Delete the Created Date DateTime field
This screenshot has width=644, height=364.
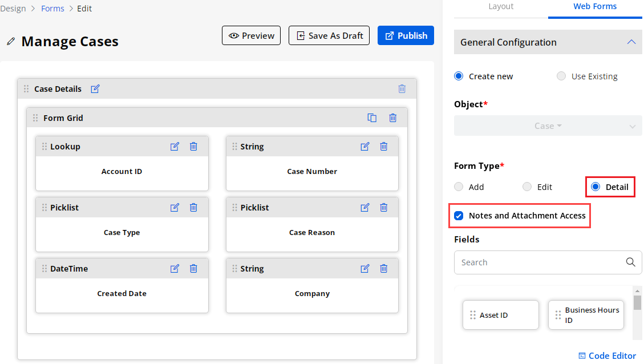[193, 269]
